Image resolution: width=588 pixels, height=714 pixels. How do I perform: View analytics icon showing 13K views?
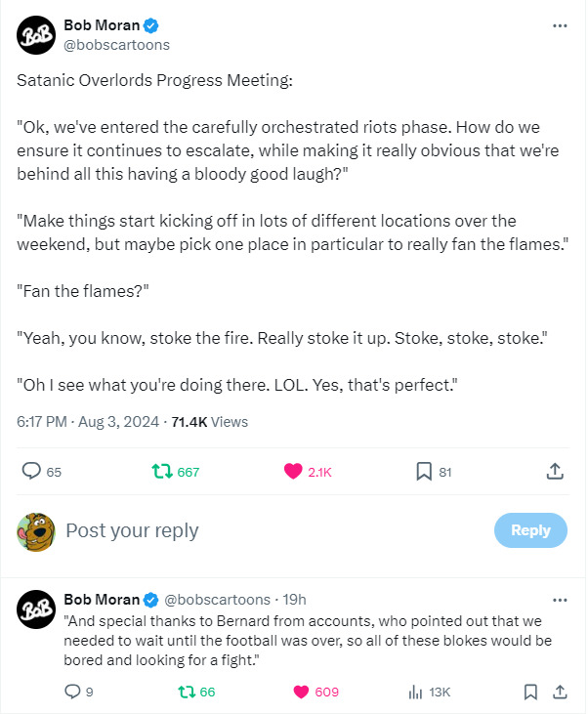414,692
